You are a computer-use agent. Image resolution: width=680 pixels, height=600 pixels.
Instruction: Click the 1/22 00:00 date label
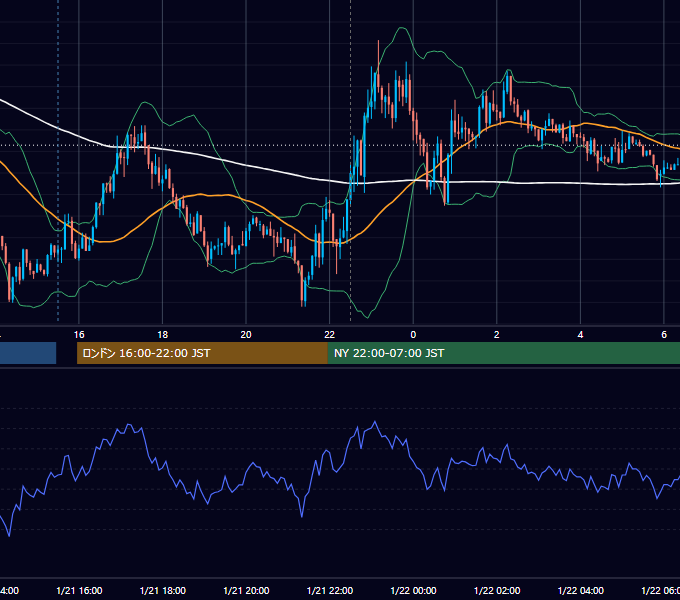point(413,591)
